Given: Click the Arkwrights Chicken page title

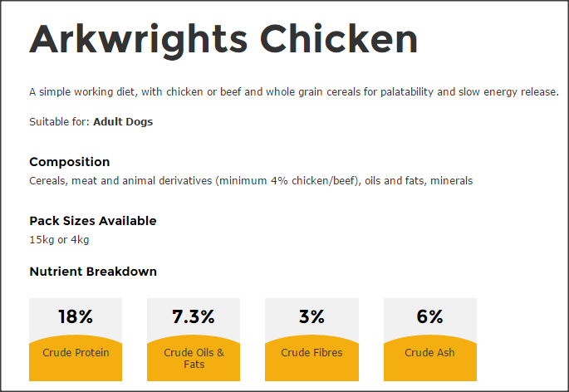Looking at the screenshot, I should tap(223, 41).
